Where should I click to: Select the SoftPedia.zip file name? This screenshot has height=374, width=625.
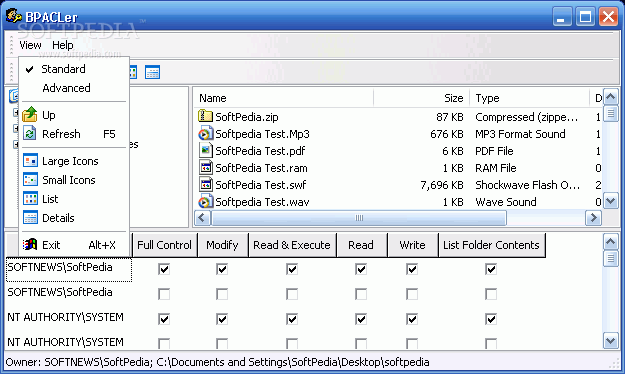247,117
